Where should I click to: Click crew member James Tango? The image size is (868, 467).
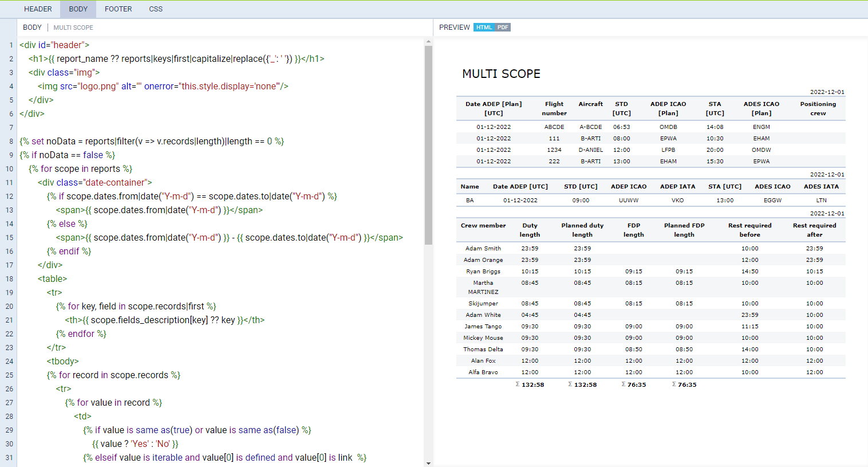point(483,327)
